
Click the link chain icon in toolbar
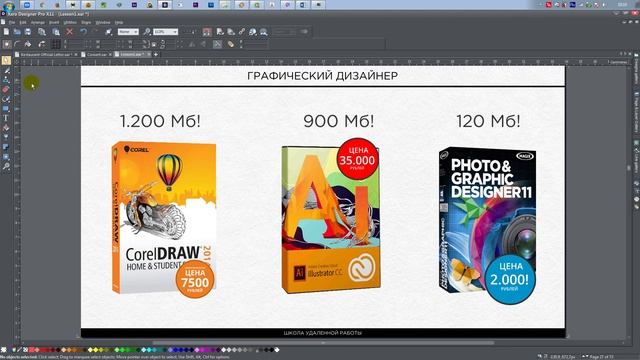[x=242, y=31]
